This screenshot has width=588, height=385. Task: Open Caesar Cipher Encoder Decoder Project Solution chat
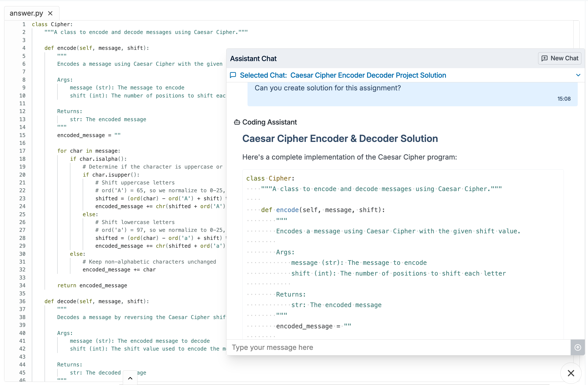[x=368, y=75]
